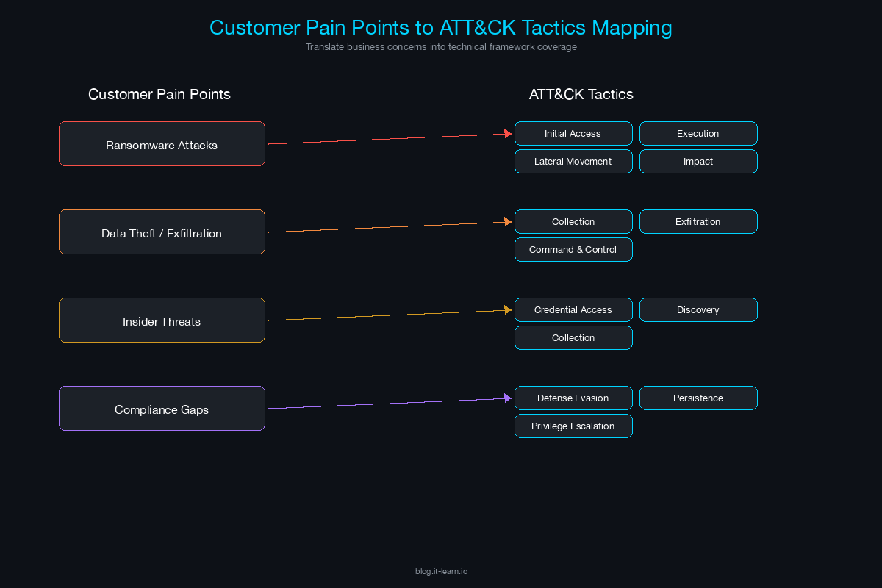The height and width of the screenshot is (588, 882).
Task: Select the Execution tactic box
Action: tap(698, 133)
